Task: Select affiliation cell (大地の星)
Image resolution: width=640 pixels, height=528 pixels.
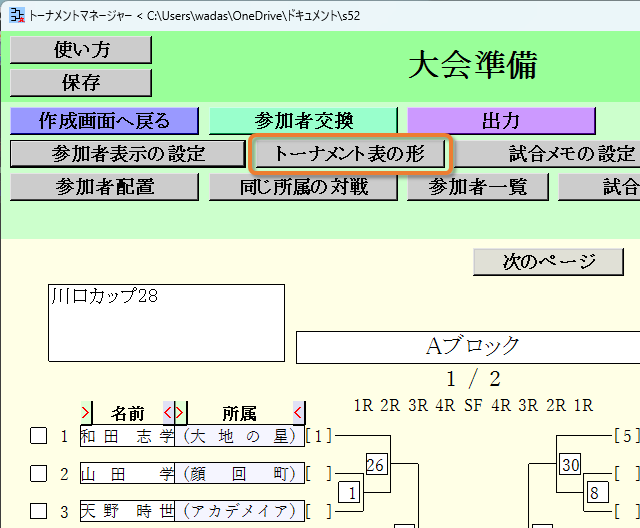Action: [240, 436]
